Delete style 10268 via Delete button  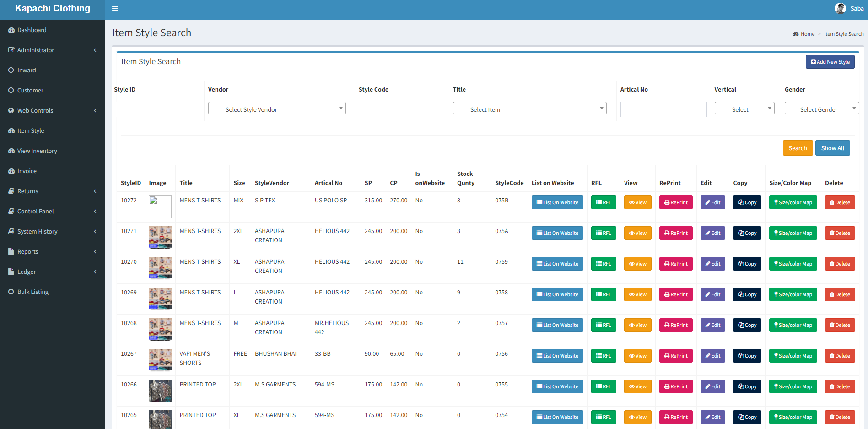coord(840,325)
